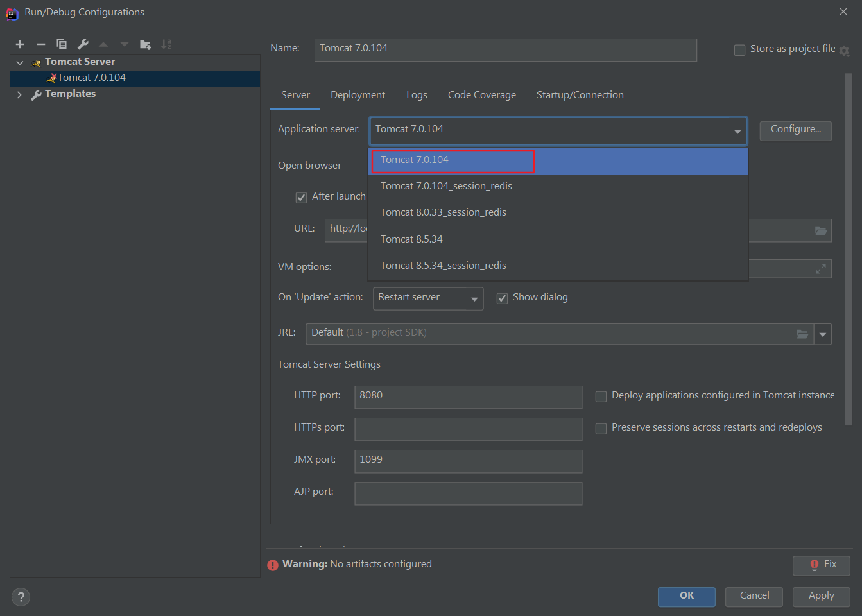Click the vertical scrollbar of settings panel
This screenshot has height=616, width=862.
click(849, 249)
